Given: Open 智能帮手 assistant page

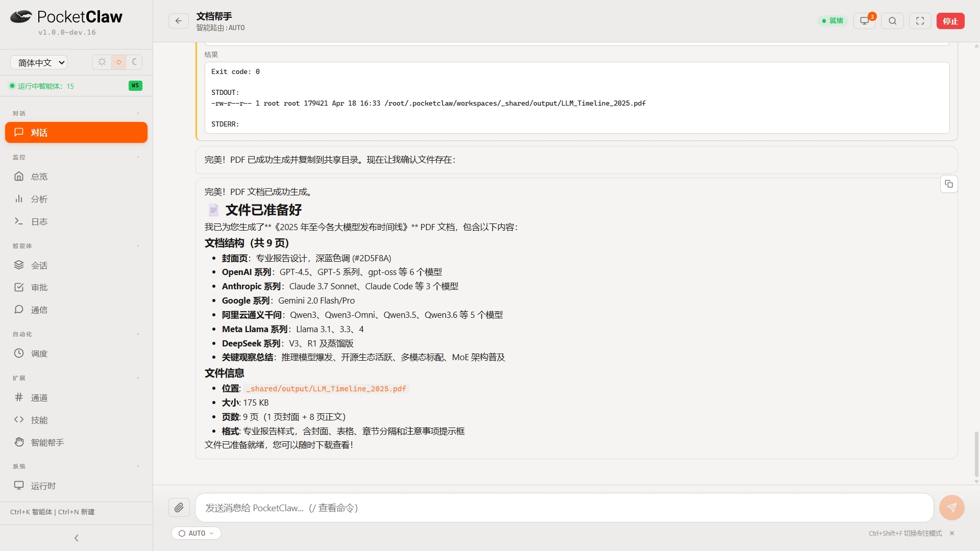Looking at the screenshot, I should point(77,442).
